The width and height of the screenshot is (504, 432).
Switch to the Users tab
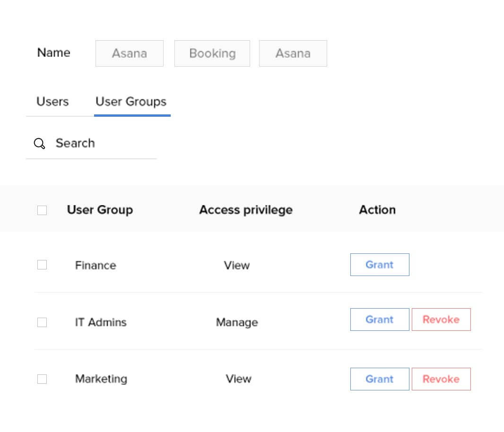(x=52, y=102)
